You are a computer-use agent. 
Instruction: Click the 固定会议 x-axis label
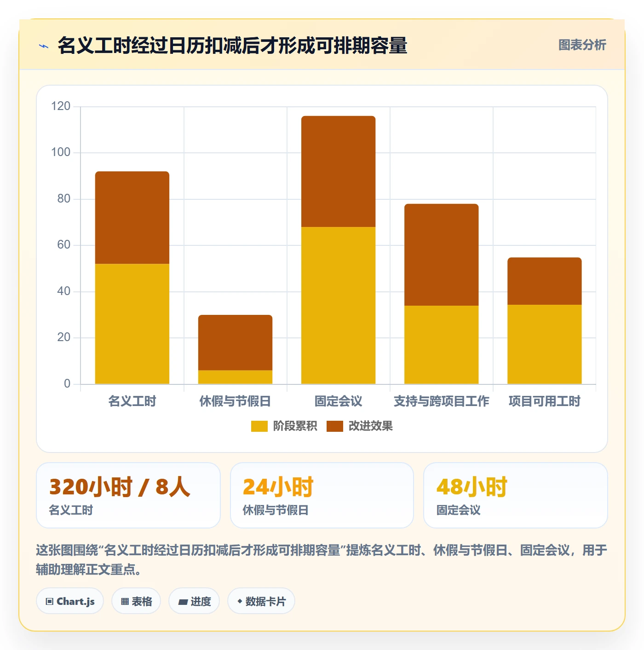click(338, 401)
